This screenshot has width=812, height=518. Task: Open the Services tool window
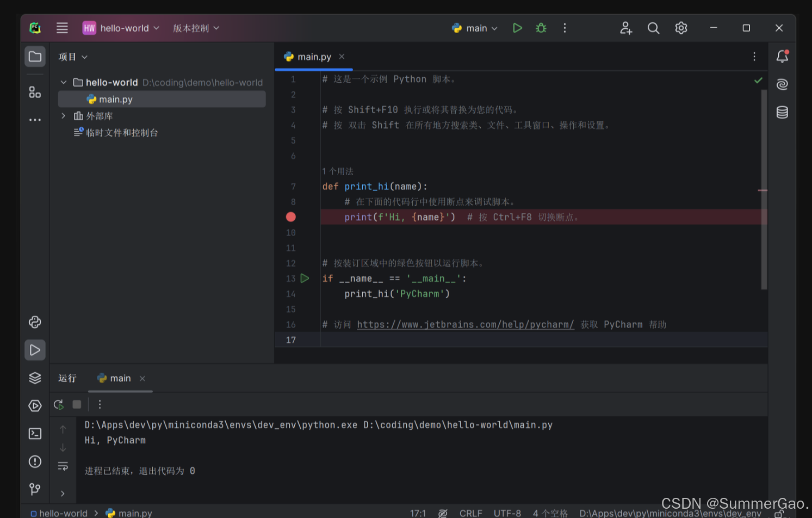click(x=34, y=378)
